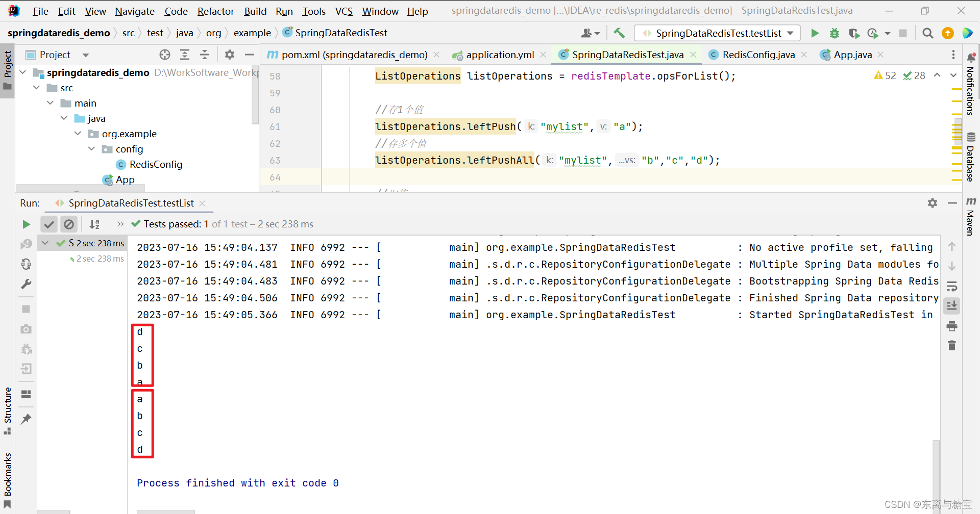Close the SpringDataRedisTest.testList run tab
Image resolution: width=980 pixels, height=514 pixels.
pyautogui.click(x=202, y=203)
